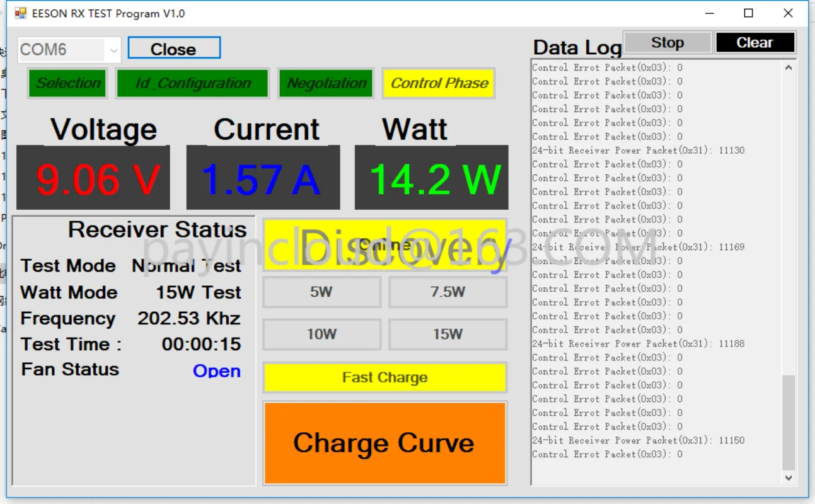Image resolution: width=815 pixels, height=504 pixels.
Task: Click log line with power value 11150
Action: tap(638, 440)
